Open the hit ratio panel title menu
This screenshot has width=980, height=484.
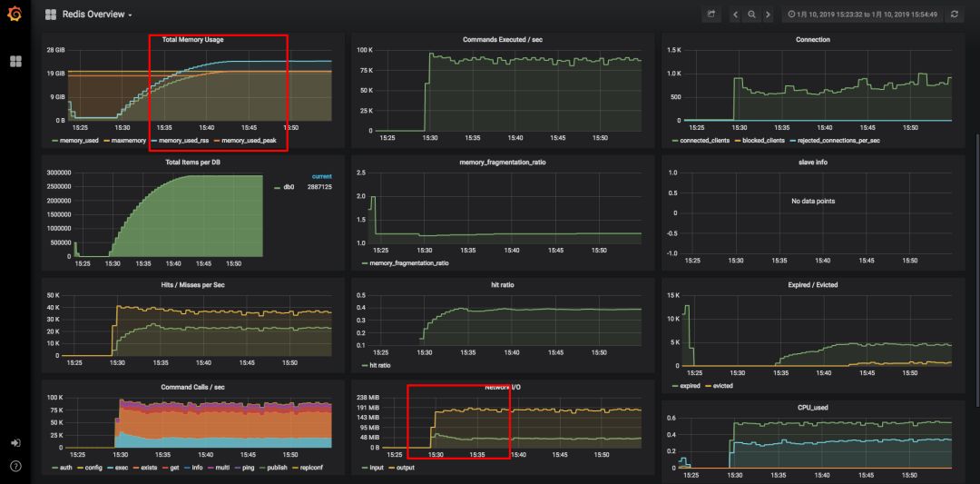503,284
